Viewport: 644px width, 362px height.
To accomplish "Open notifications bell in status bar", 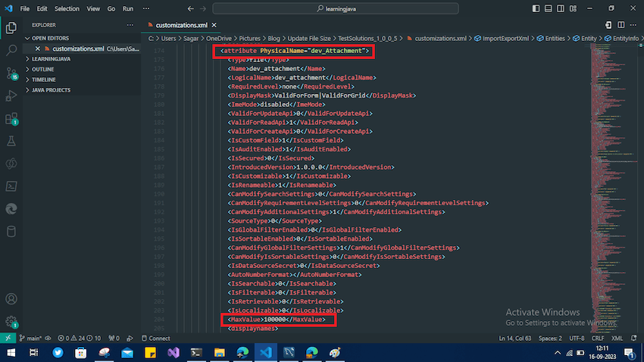I will pyautogui.click(x=633, y=339).
